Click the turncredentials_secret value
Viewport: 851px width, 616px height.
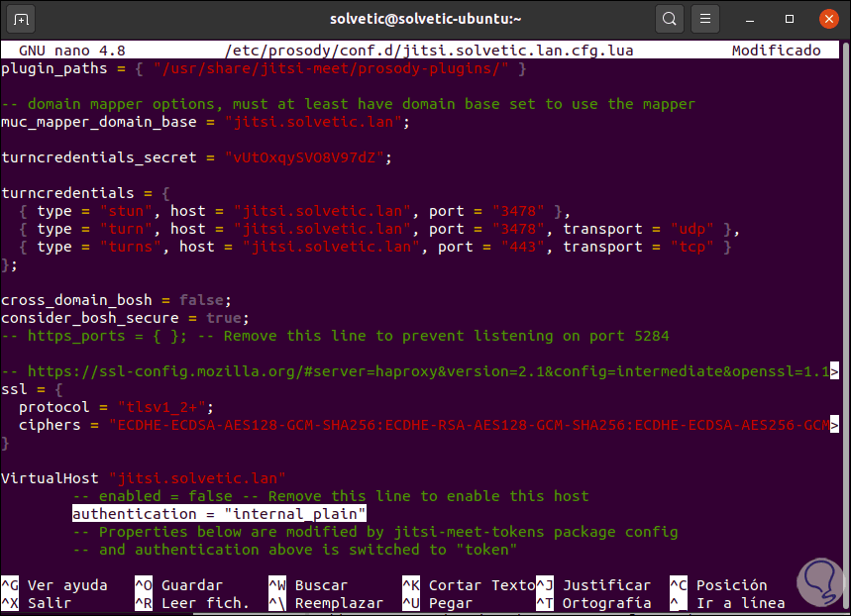click(x=304, y=157)
